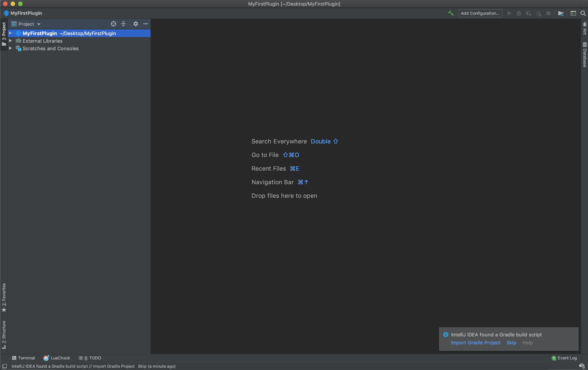The width and height of the screenshot is (588, 370).
Task: Open Project Structure icon in the toolbar
Action: [x=561, y=13]
